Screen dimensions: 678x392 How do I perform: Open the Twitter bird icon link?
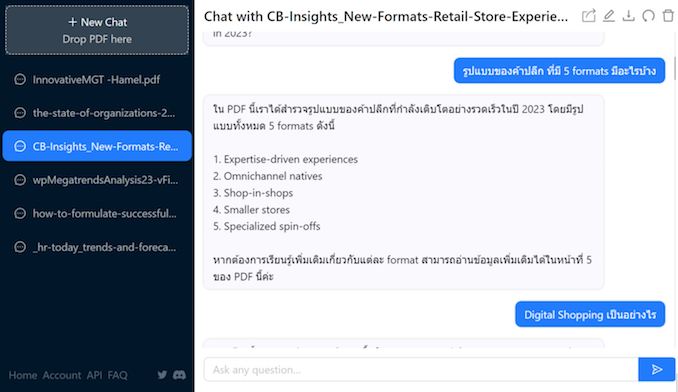click(x=162, y=375)
